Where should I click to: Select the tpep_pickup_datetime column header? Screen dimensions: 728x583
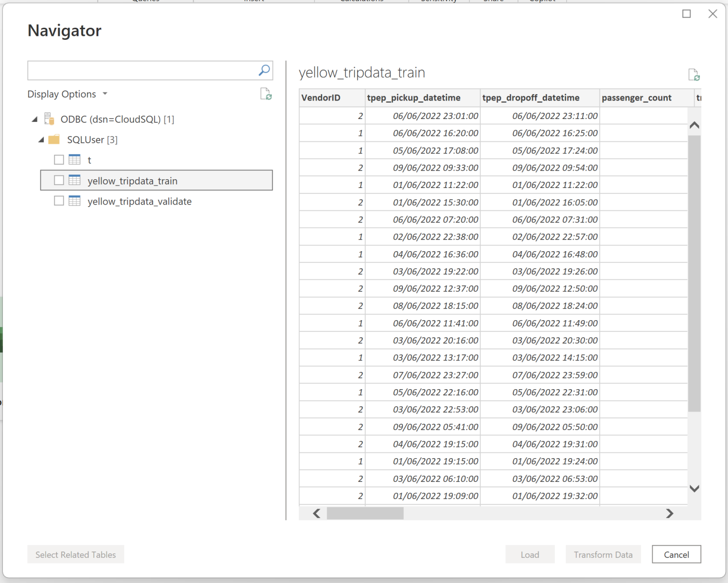(x=414, y=98)
